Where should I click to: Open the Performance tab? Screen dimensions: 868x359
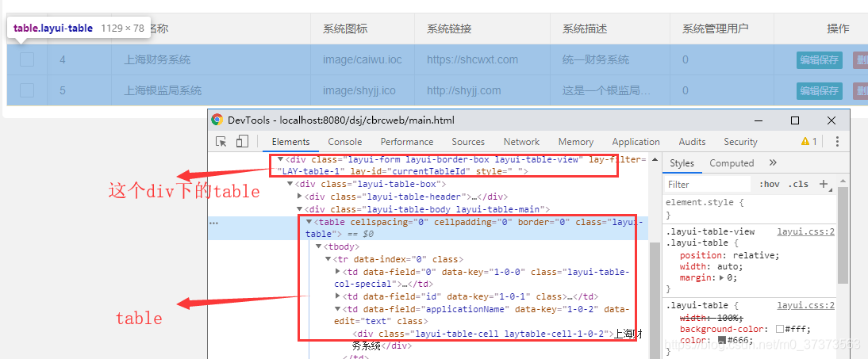[x=407, y=142]
